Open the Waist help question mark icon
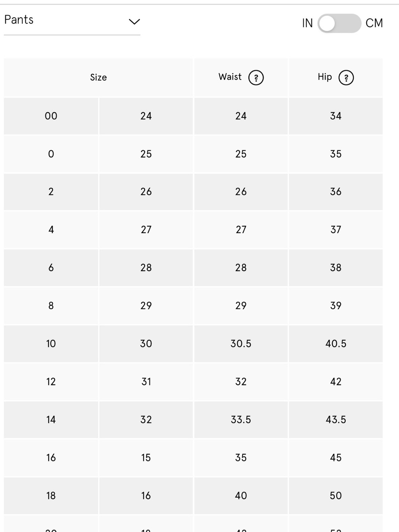399x532 pixels. point(256,77)
